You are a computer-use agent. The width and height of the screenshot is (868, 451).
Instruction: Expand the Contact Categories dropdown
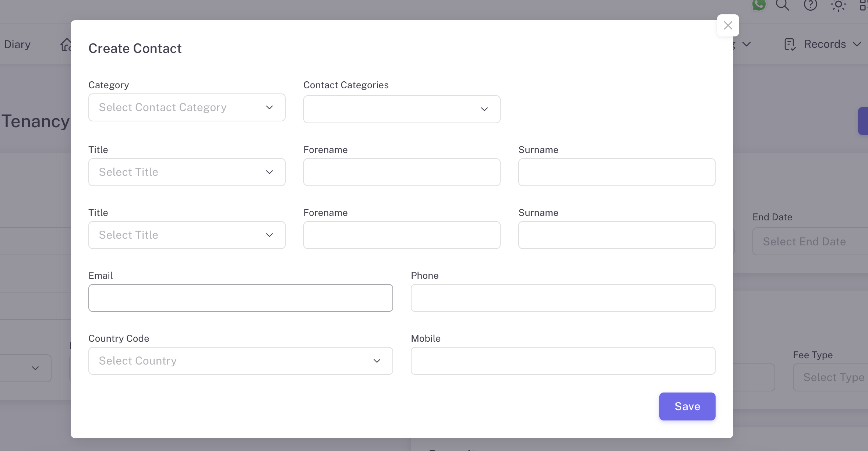pos(402,109)
